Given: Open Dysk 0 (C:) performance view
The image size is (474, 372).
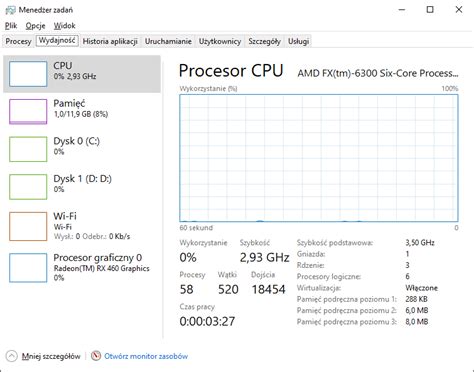Looking at the screenshot, I should [82, 149].
